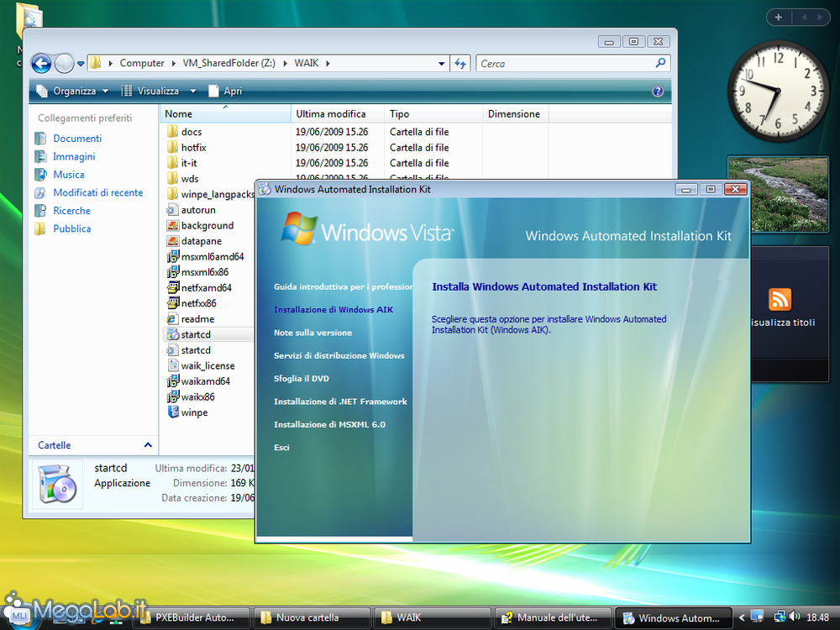
Task: Select the msxml6x86 installer icon
Action: pyautogui.click(x=172, y=272)
